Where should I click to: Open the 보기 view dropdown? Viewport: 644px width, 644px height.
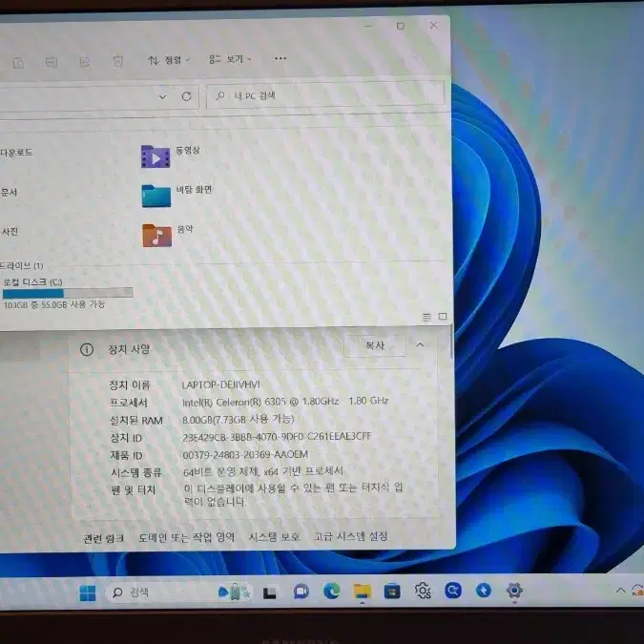tap(230, 59)
